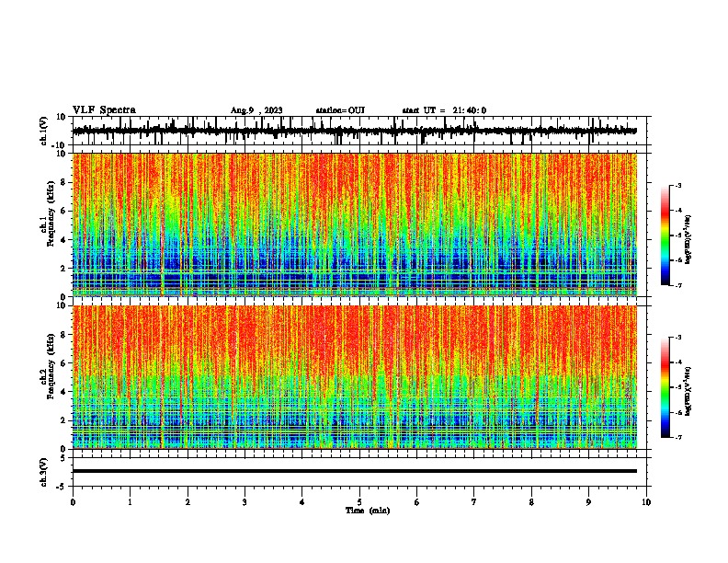The height and width of the screenshot is (563, 728).
Task: Click the ch.3(V) flat line trace
Action: (x=355, y=471)
